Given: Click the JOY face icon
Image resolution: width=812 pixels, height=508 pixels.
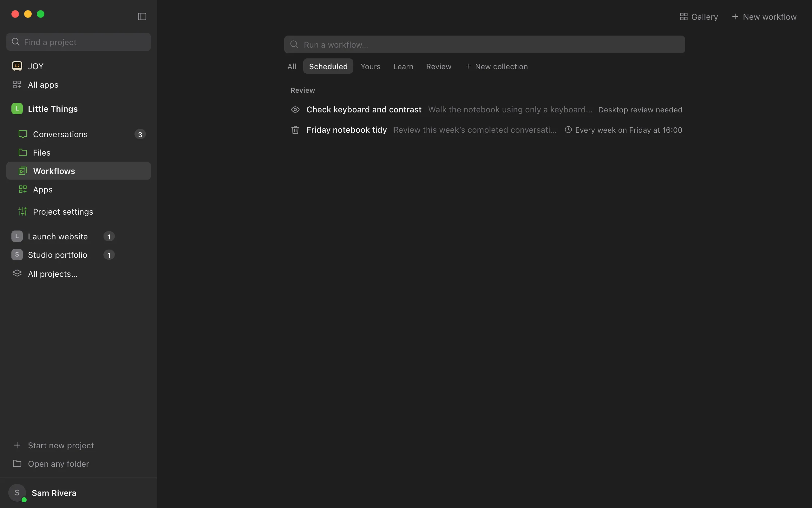Looking at the screenshot, I should coord(17,66).
